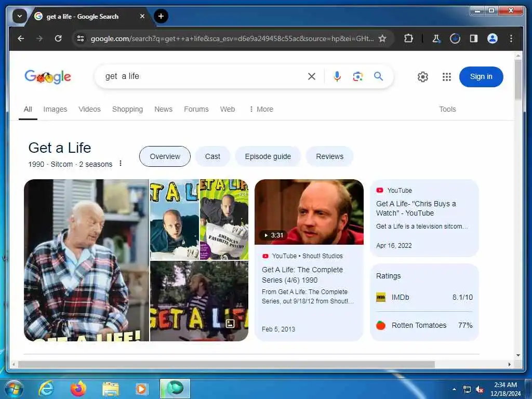Click in the Google search input field

tap(204, 76)
